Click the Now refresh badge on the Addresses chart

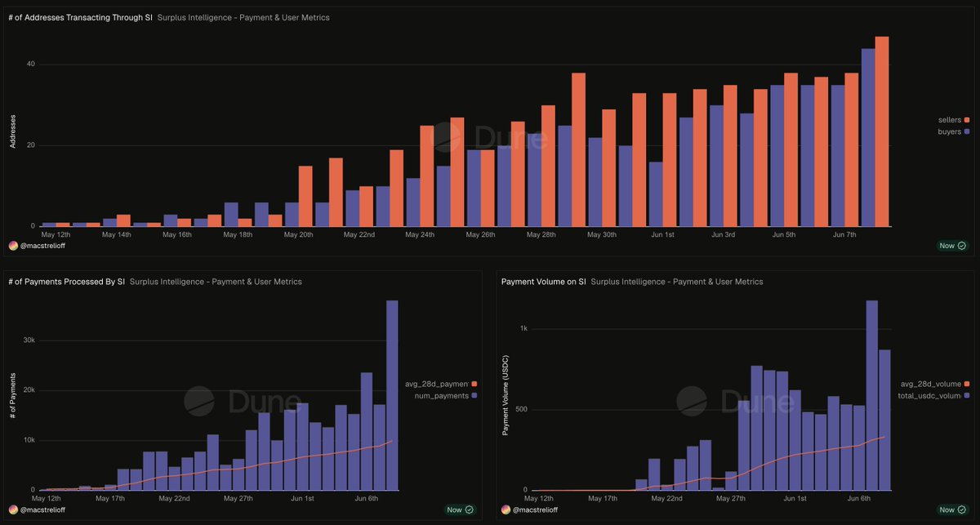(952, 245)
